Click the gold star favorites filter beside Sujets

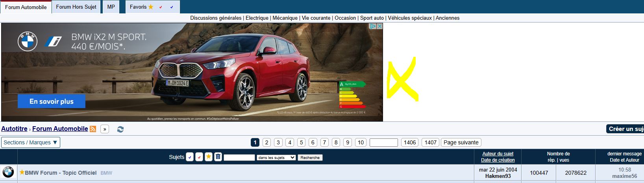pos(209,157)
